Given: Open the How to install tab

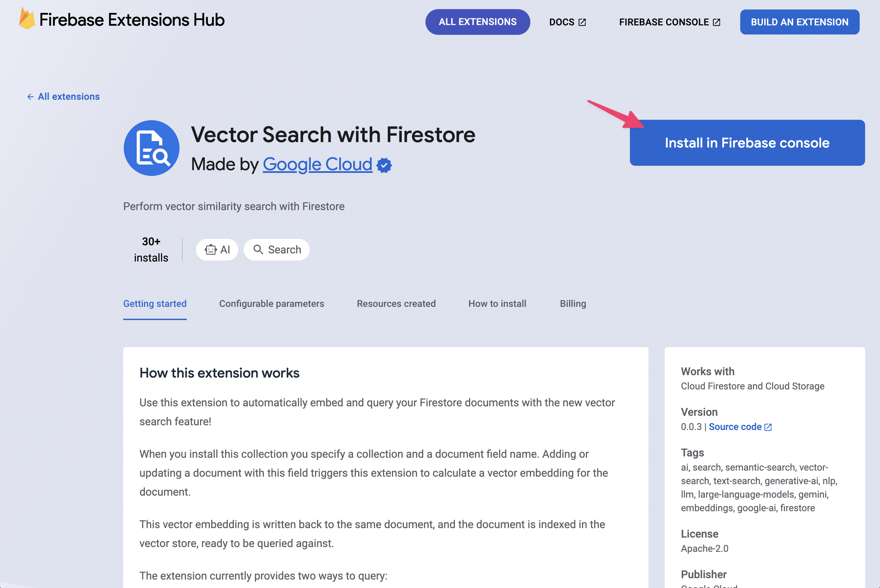Looking at the screenshot, I should 497,303.
